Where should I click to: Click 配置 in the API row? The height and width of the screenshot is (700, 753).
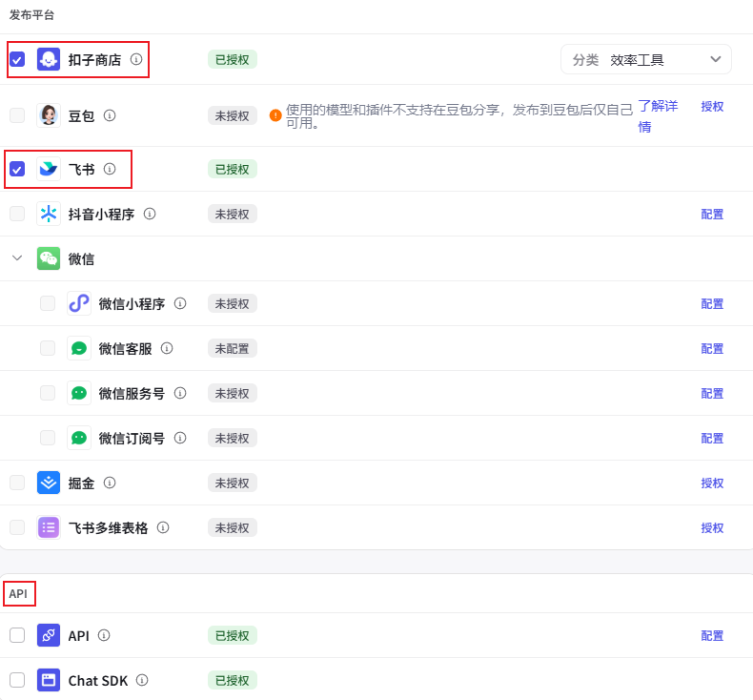coord(712,635)
